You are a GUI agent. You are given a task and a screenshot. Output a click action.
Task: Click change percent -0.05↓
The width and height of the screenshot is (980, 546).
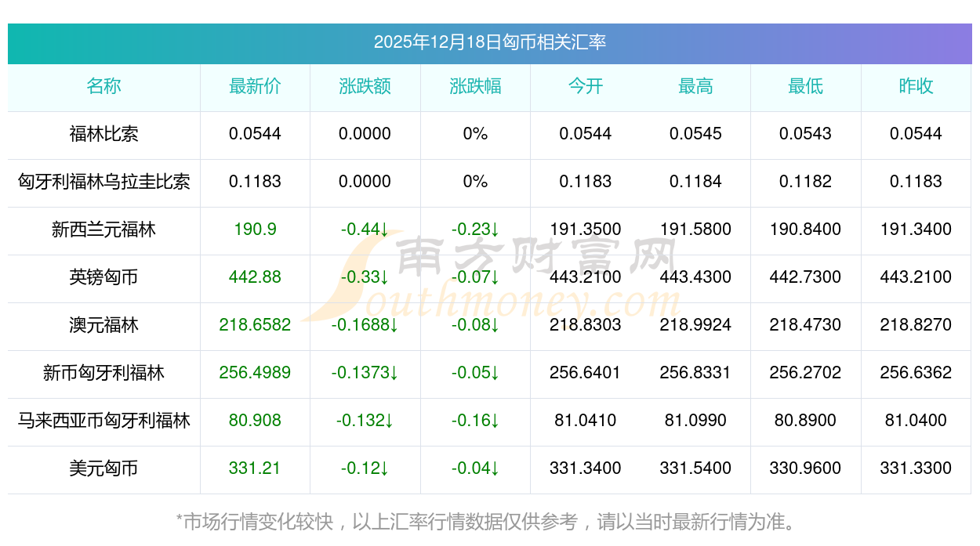click(475, 373)
